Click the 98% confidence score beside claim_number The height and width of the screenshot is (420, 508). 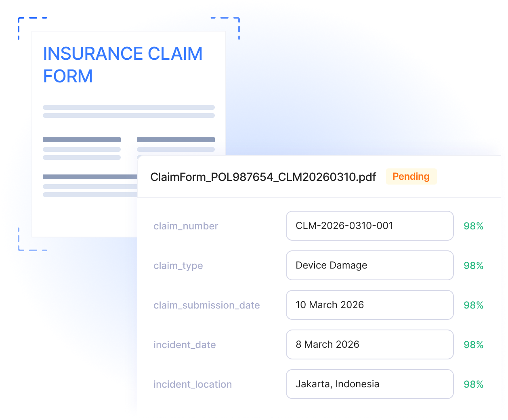click(473, 226)
